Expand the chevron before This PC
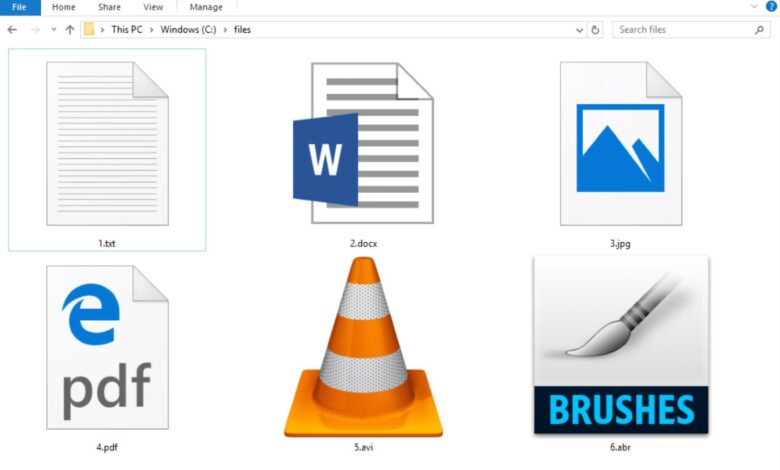 point(102,30)
